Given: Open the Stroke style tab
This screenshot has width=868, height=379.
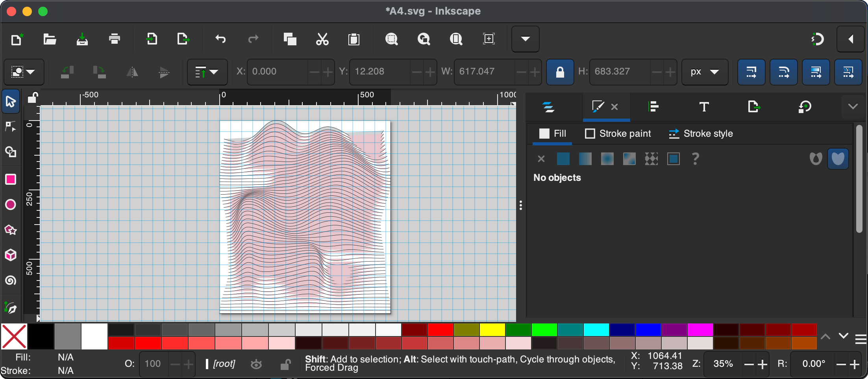Looking at the screenshot, I should click(701, 134).
